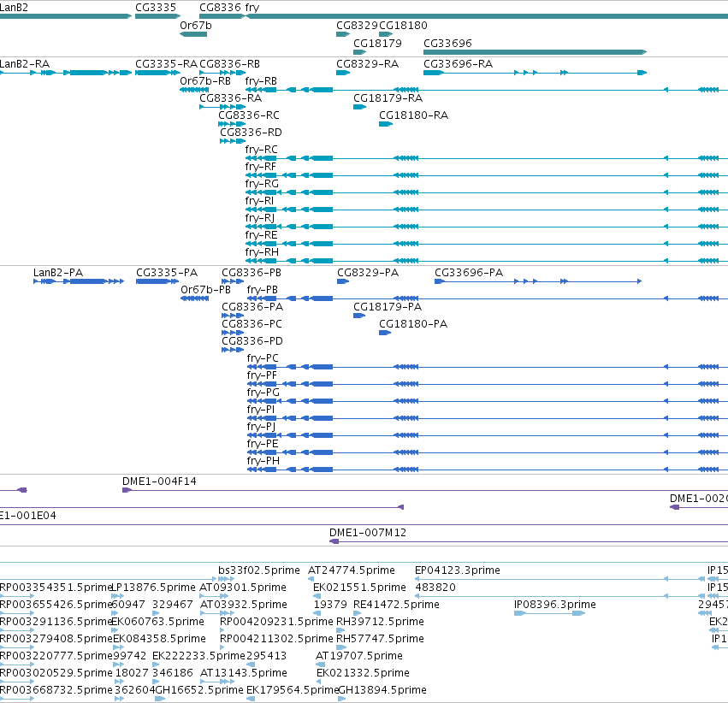Select the bs33f02.5prime EST label
The height and width of the screenshot is (703, 728).
tap(259, 570)
